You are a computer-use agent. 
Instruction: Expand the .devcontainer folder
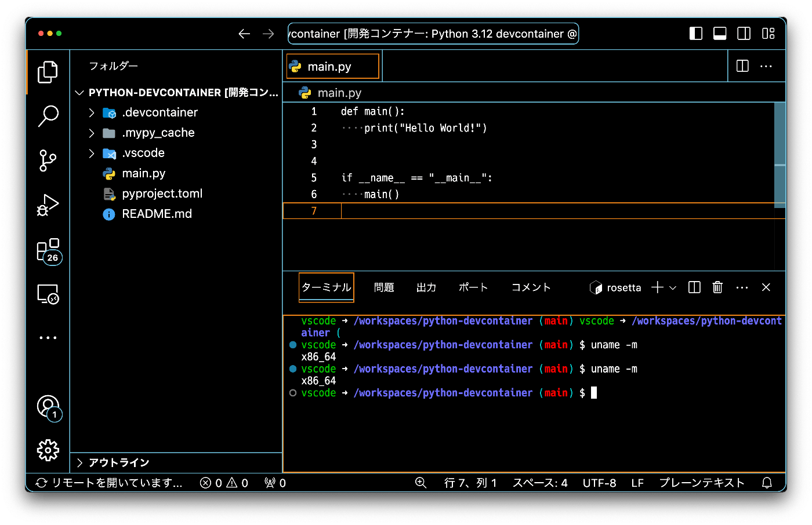coord(176,112)
